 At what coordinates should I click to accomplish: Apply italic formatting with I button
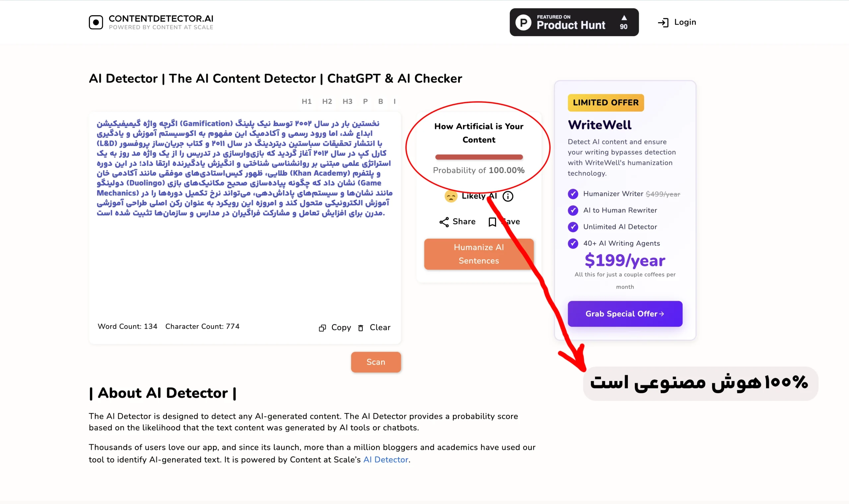click(x=394, y=101)
